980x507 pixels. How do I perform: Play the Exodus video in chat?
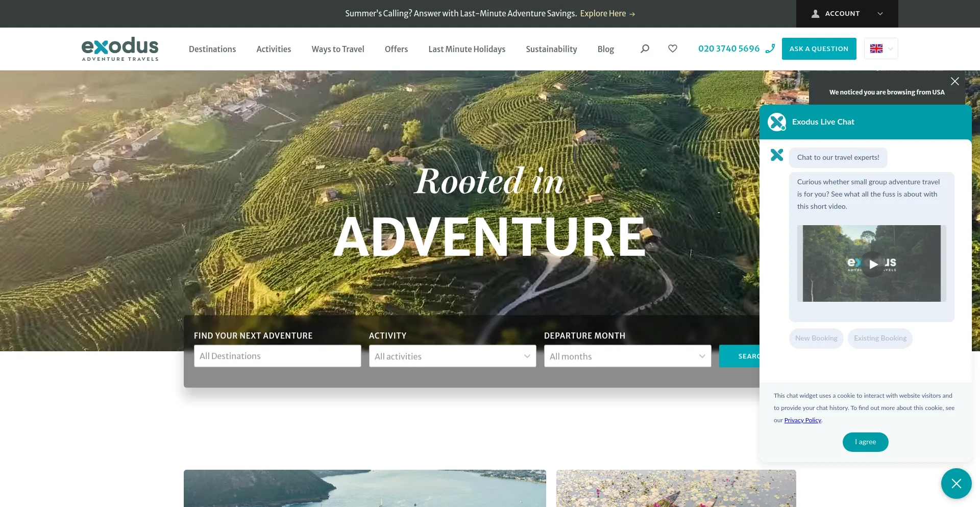tap(873, 264)
